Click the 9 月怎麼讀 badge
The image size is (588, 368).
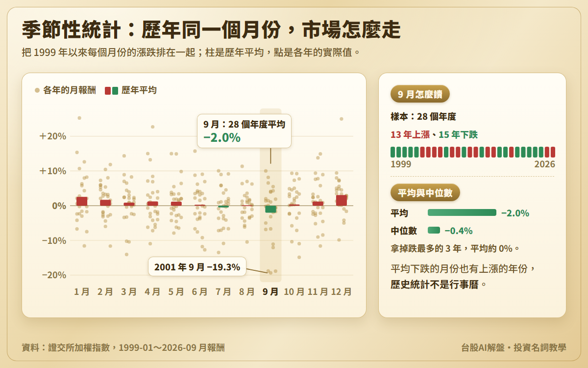[x=420, y=94]
